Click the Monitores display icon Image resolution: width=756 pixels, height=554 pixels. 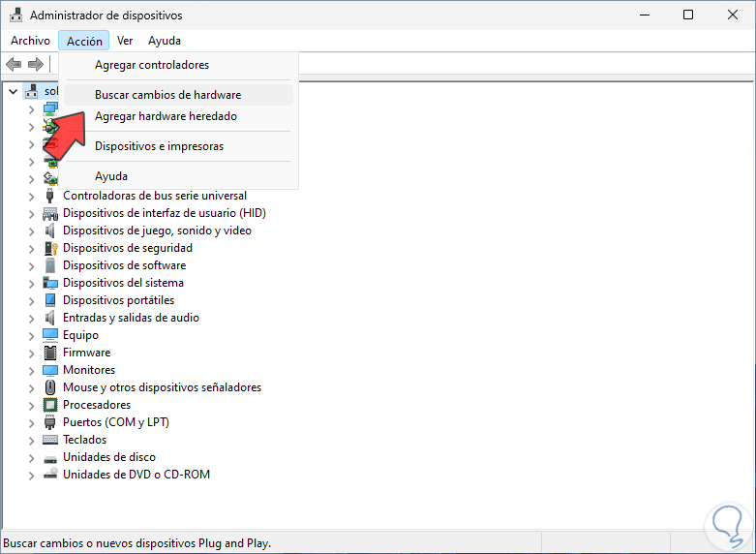pyautogui.click(x=50, y=370)
